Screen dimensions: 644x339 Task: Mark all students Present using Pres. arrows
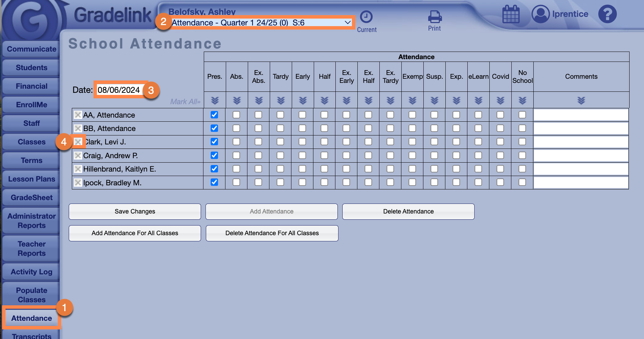pyautogui.click(x=215, y=100)
